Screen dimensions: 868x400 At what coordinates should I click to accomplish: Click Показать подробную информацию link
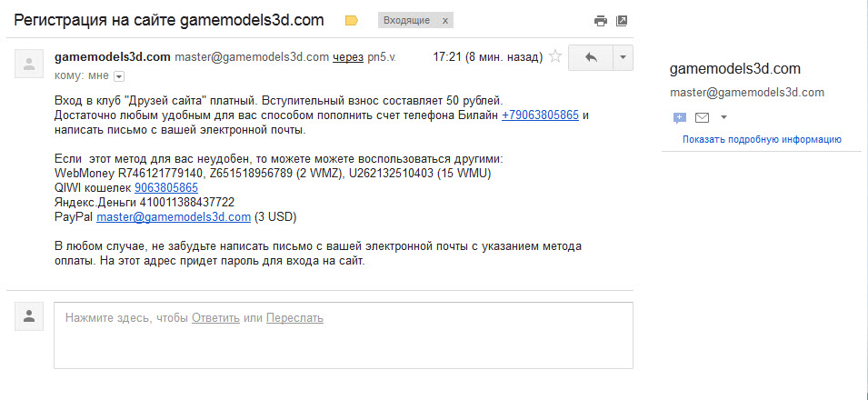tap(762, 140)
